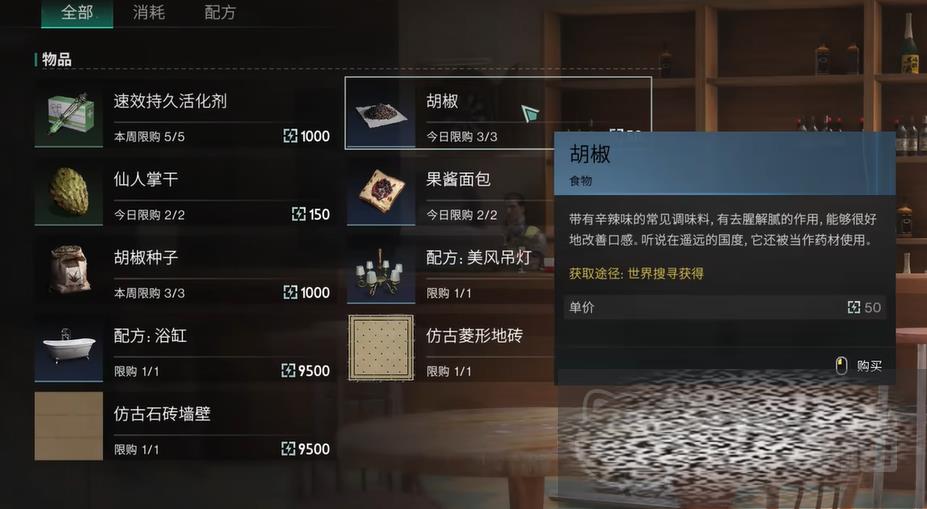Open the 消耗 tab
The image size is (927, 509).
click(x=149, y=12)
